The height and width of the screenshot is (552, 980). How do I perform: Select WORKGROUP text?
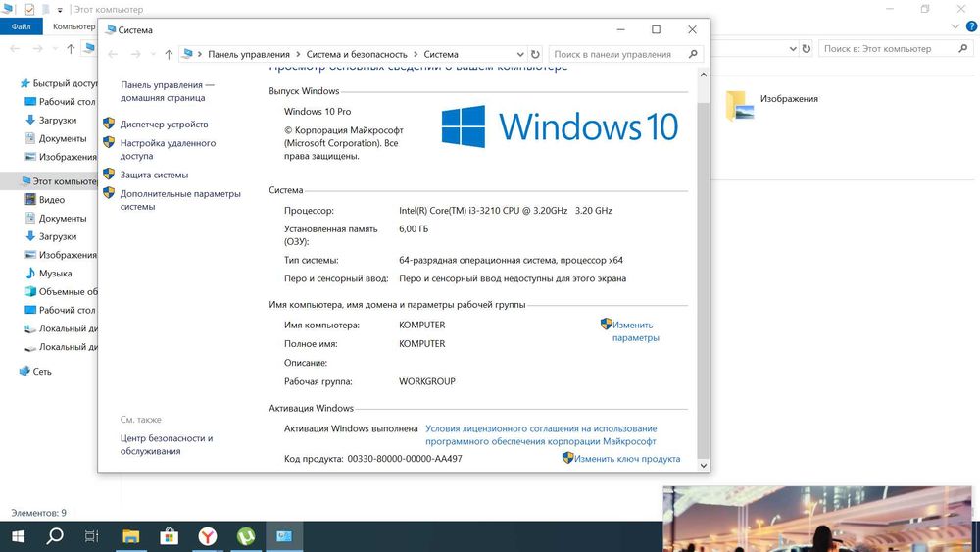427,381
